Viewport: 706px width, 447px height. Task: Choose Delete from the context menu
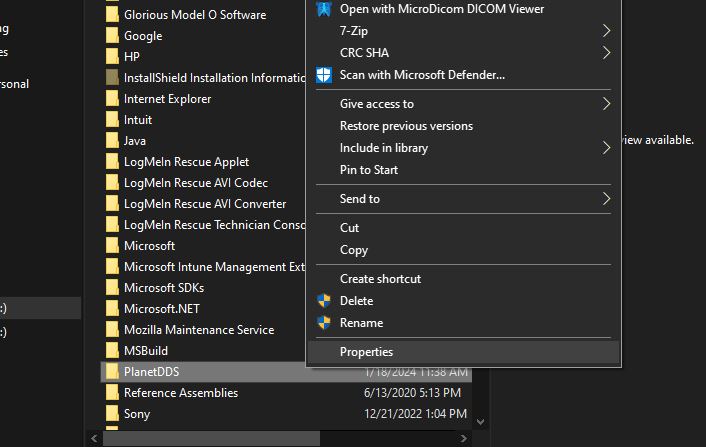click(463, 301)
